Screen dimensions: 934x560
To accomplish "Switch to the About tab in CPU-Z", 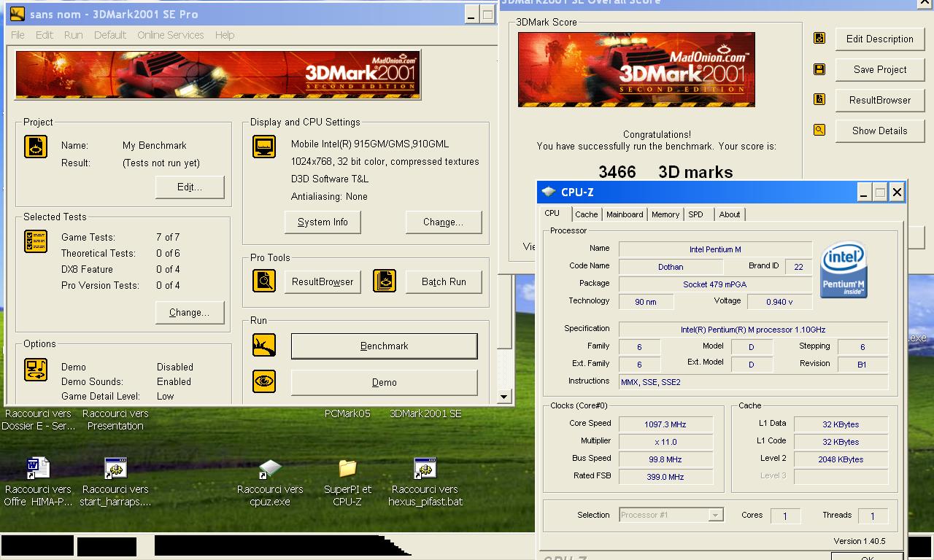I will tap(730, 214).
